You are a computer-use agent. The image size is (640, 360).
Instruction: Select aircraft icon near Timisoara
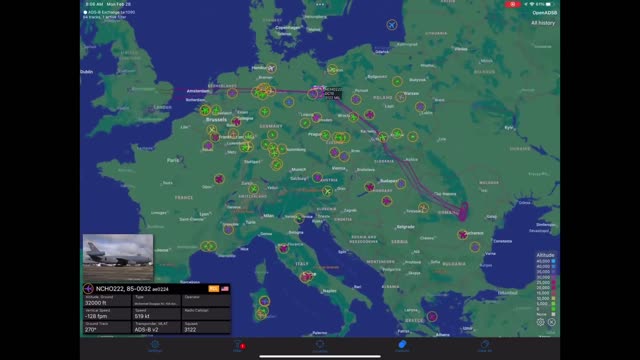point(423,207)
